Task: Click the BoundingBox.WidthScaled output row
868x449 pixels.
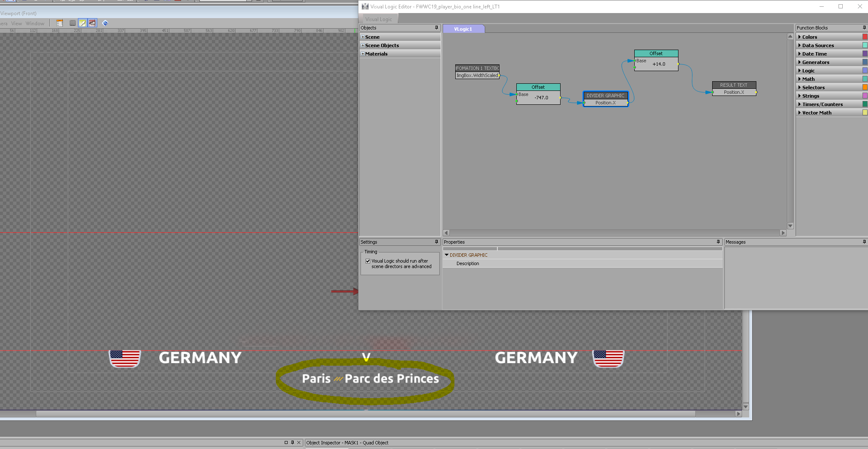Action: point(477,75)
